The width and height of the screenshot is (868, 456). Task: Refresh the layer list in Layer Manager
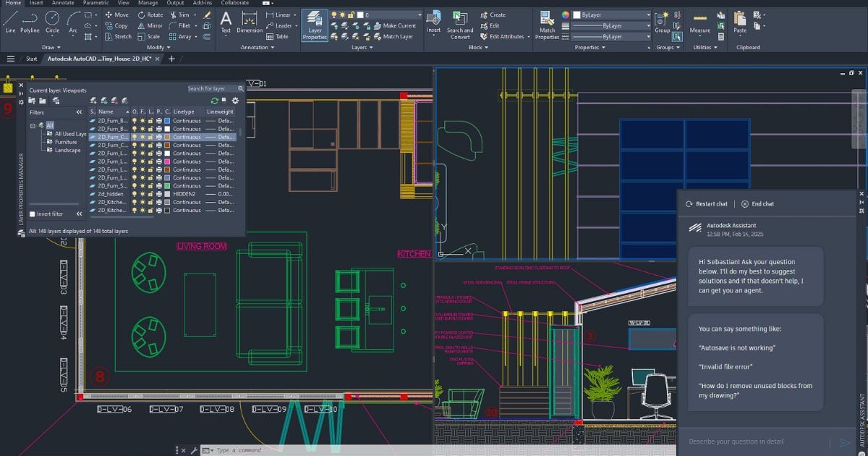tap(214, 101)
